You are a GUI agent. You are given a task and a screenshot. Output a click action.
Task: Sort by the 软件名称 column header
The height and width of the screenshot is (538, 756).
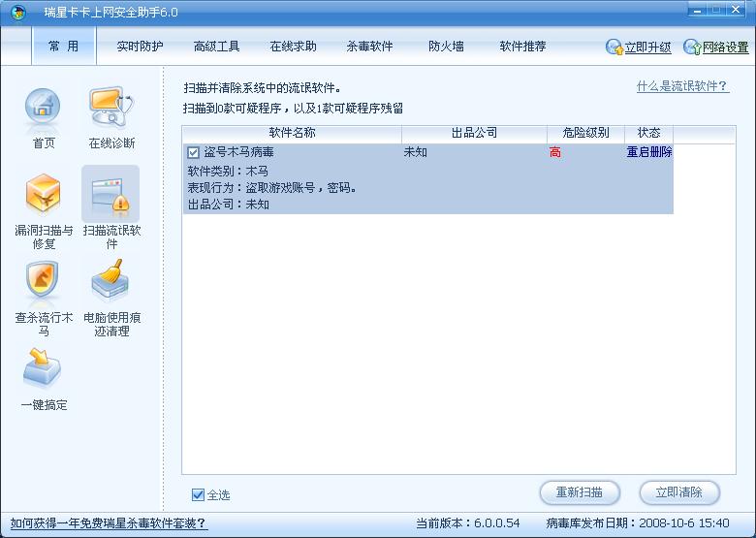(x=292, y=133)
